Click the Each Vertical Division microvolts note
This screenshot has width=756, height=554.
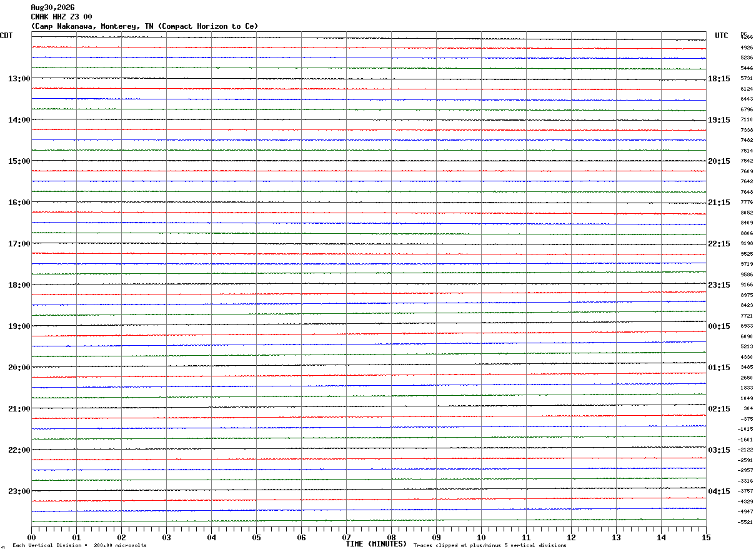click(79, 546)
